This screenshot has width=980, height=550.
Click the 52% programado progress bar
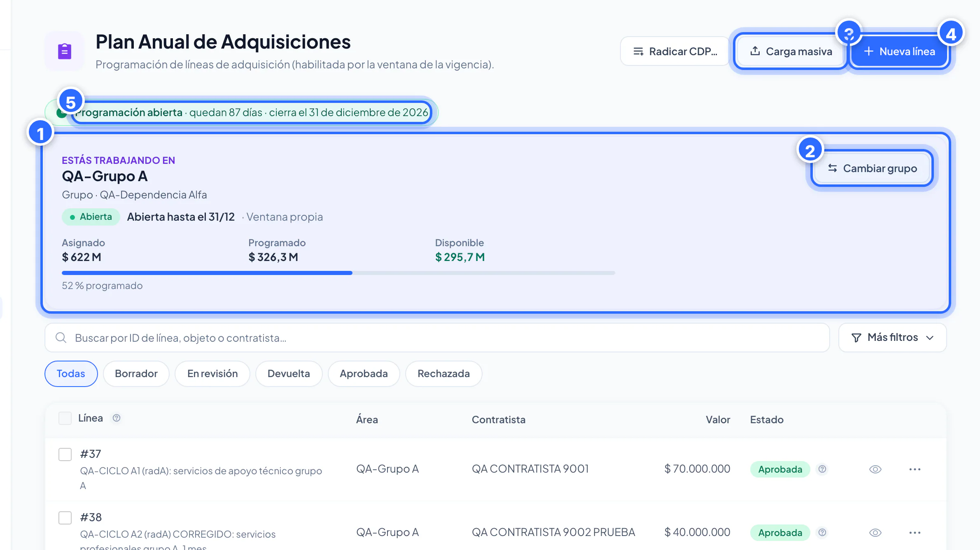tap(338, 273)
